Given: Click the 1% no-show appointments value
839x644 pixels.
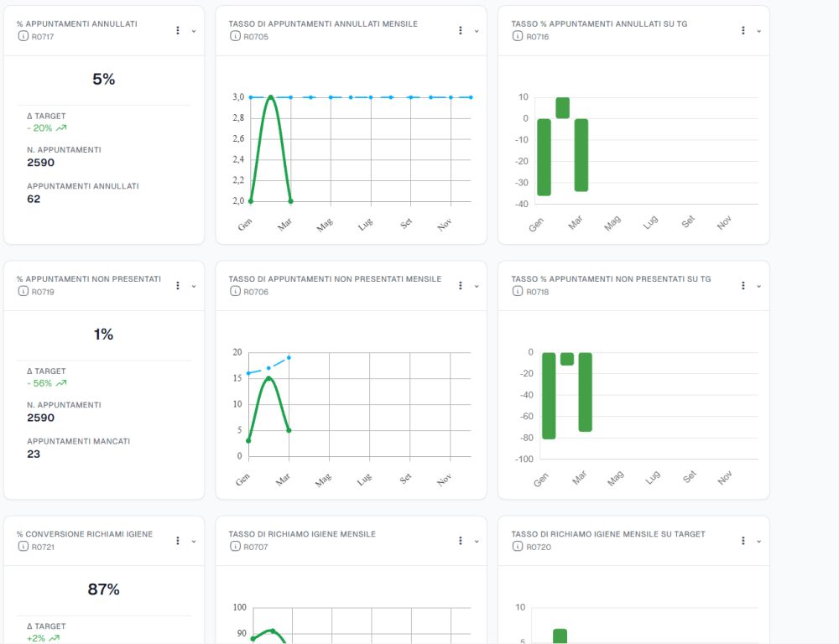Looking at the screenshot, I should 104,335.
